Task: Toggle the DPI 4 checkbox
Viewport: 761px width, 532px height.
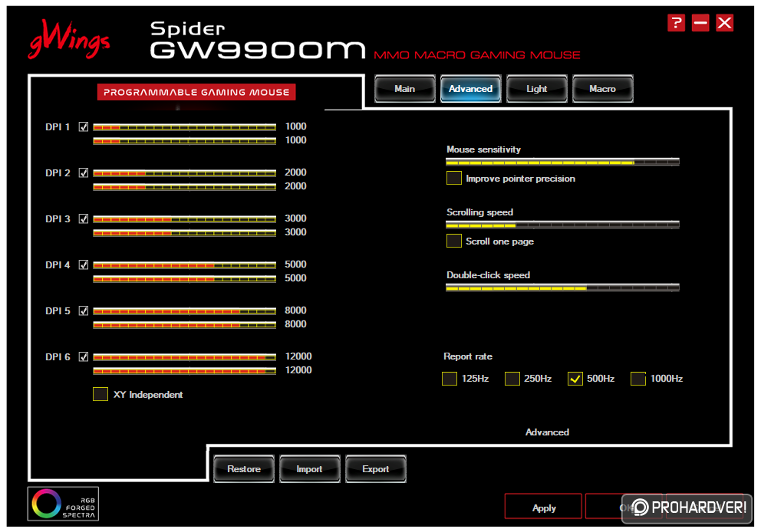Action: click(84, 264)
